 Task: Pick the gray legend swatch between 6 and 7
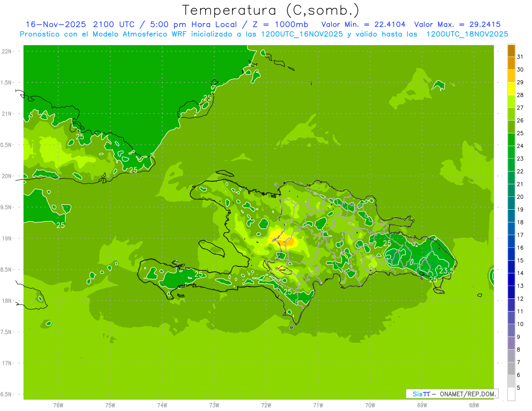click(x=511, y=369)
